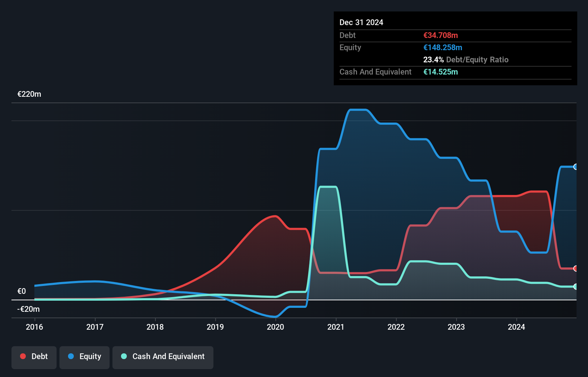This screenshot has width=588, height=377.
Task: Click the €148.258m equity value
Action: (443, 47)
